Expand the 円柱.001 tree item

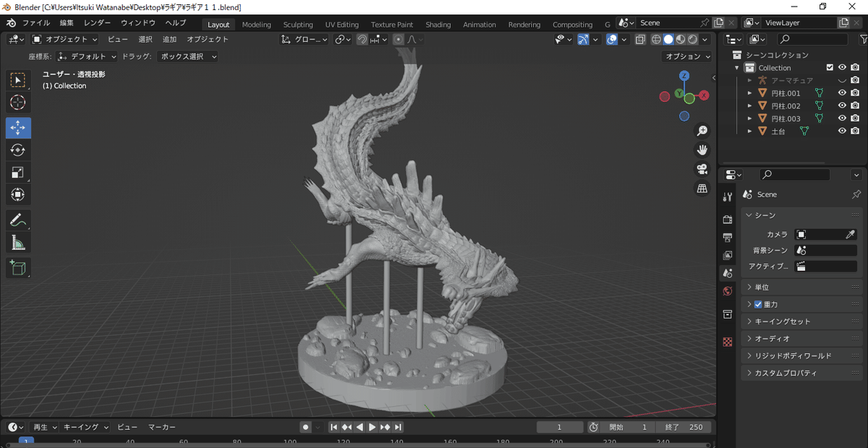pos(749,93)
